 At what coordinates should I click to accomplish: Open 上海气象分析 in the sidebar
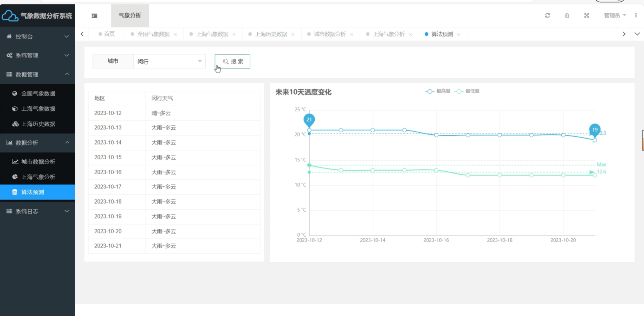point(38,177)
